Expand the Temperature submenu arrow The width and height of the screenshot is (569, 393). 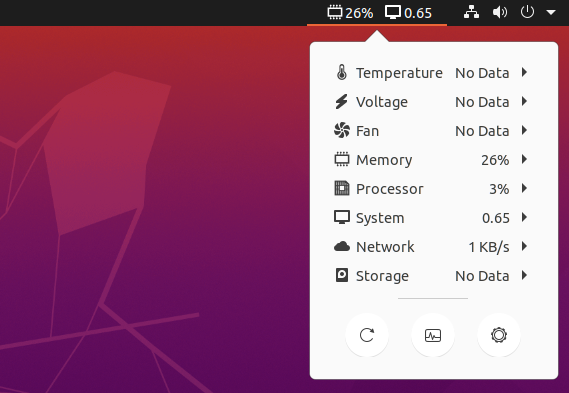pos(524,72)
